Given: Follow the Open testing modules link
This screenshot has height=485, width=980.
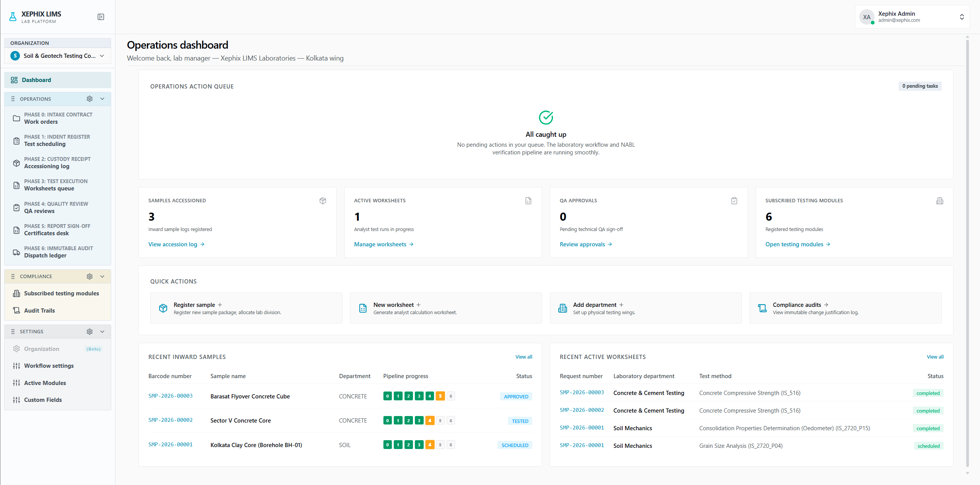Looking at the screenshot, I should pos(798,244).
